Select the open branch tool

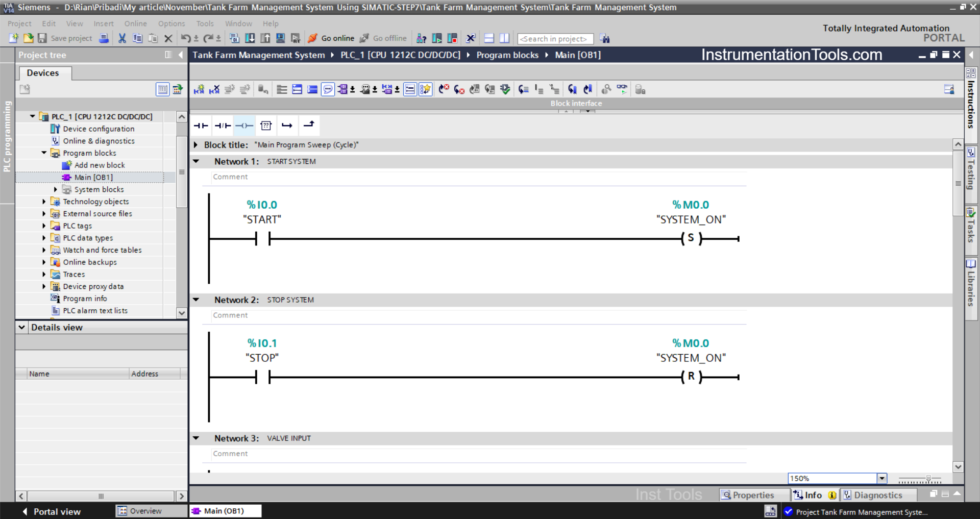tap(287, 125)
